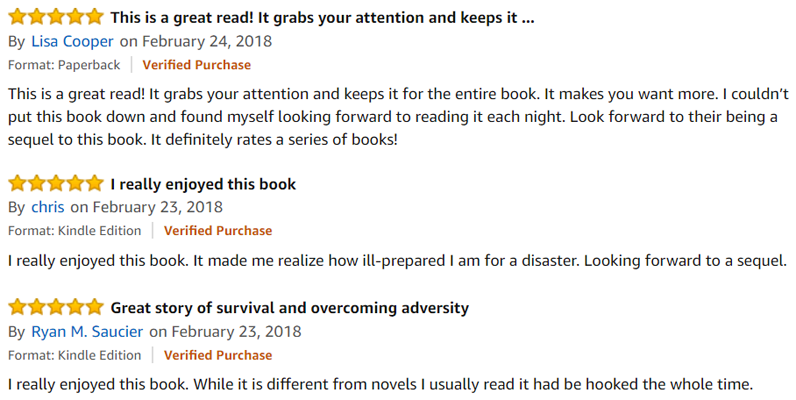The height and width of the screenshot is (400, 796).
Task: Open "Great story of survival" review title
Action: (x=289, y=307)
